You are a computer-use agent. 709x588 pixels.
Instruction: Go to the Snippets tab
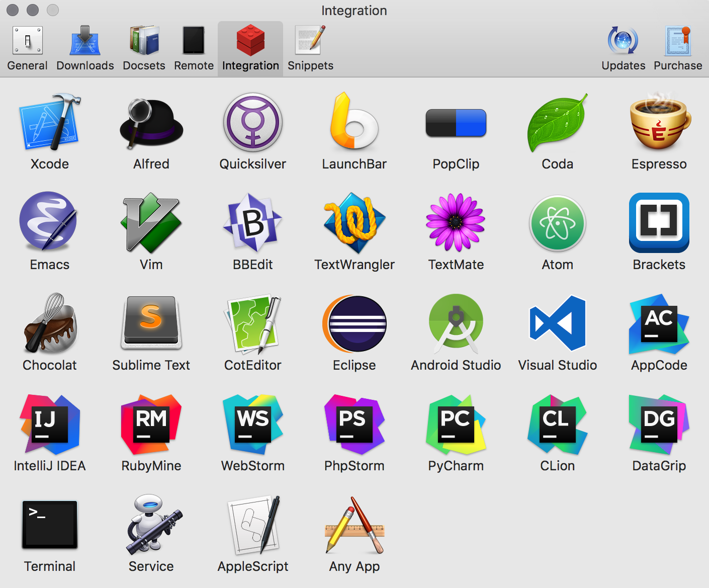310,49
